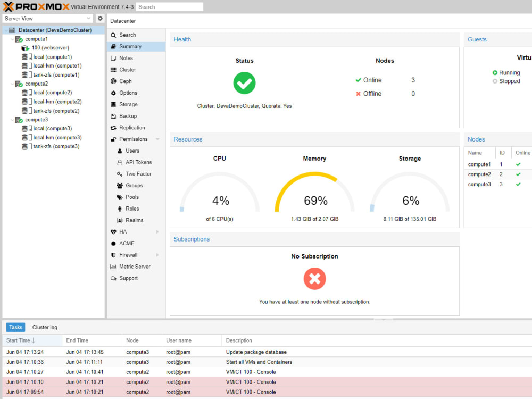Click the Proxmox logo
The width and height of the screenshot is (532, 399).
point(36,6)
